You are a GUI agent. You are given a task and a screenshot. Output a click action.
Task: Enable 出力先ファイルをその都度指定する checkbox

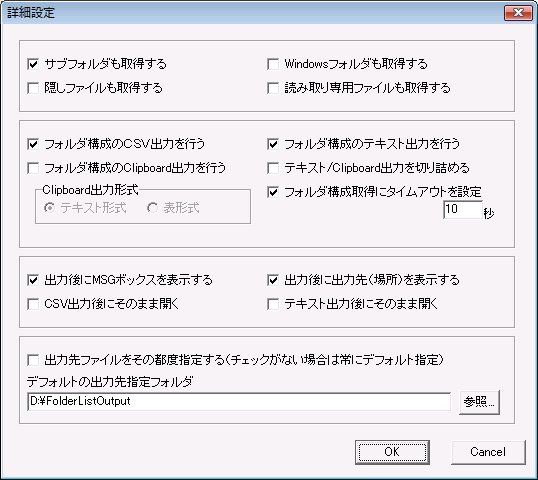click(33, 360)
